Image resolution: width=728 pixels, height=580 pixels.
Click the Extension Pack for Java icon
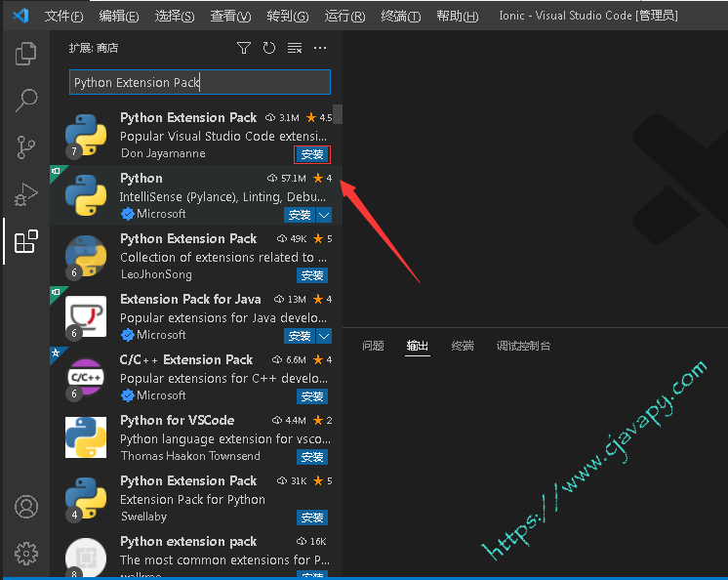(x=86, y=316)
